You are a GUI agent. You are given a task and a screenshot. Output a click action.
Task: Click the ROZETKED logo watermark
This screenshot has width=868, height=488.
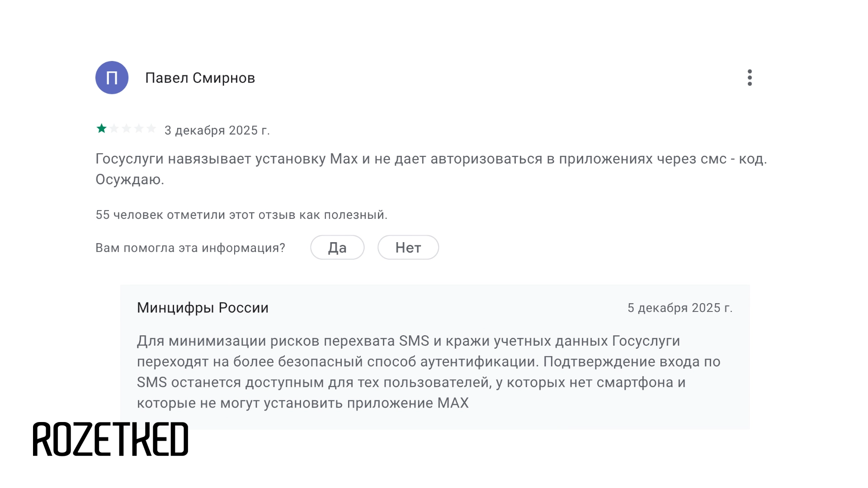click(x=110, y=439)
